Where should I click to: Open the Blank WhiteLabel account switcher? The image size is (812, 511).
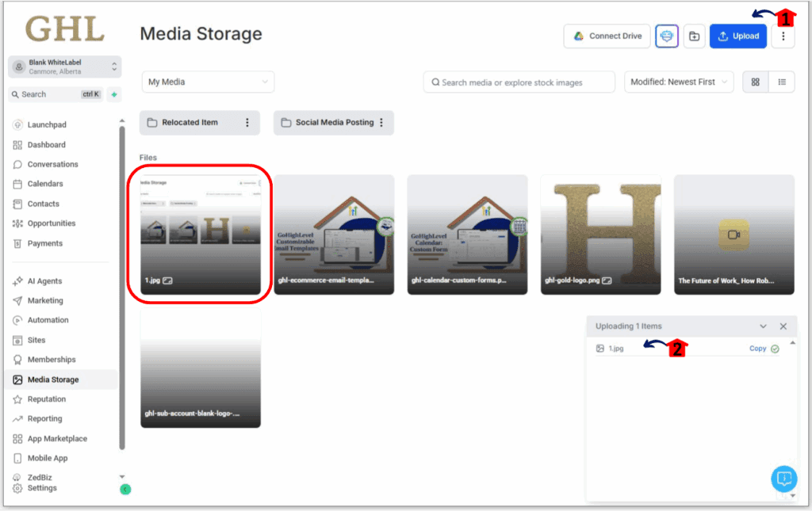(x=65, y=67)
